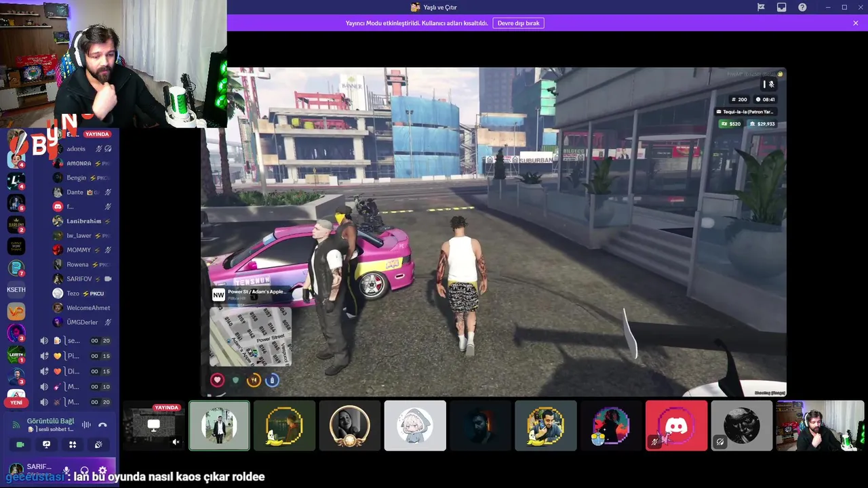This screenshot has width=868, height=488.
Task: Click the $29,933 bank balance
Action: tap(762, 124)
